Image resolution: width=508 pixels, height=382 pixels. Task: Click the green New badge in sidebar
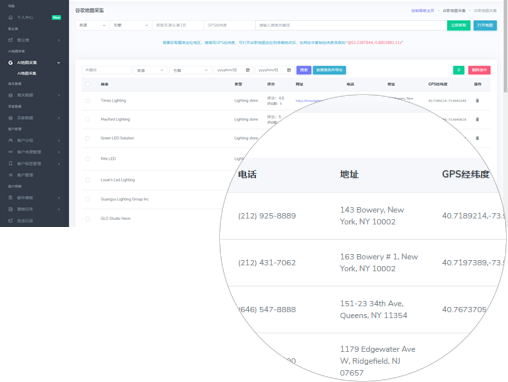tap(56, 17)
